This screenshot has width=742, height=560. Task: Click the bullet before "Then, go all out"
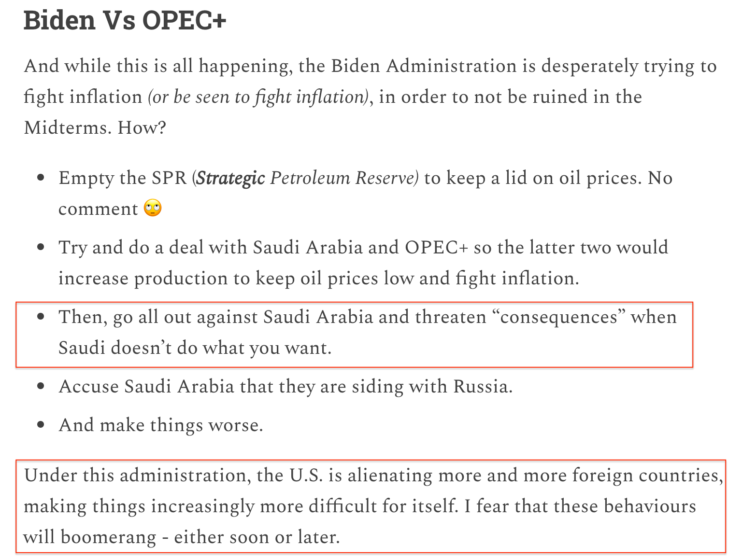(41, 317)
